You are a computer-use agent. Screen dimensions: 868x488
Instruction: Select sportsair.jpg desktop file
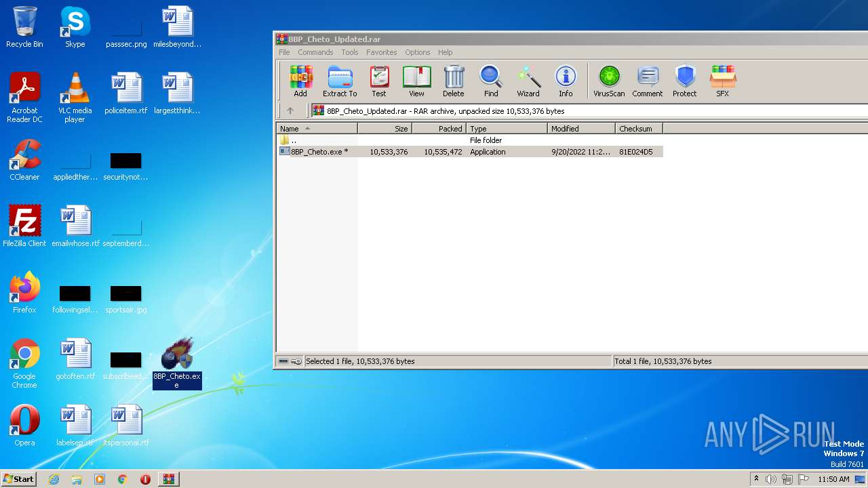(126, 298)
